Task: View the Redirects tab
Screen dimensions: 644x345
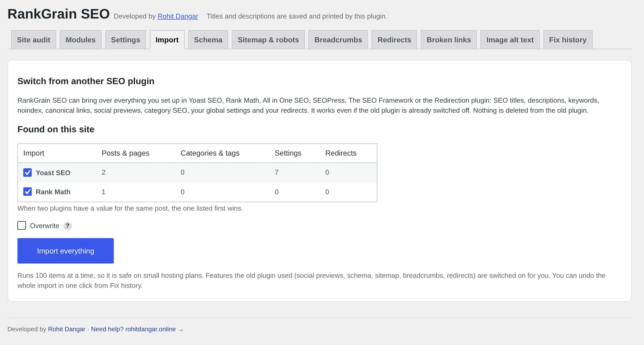Action: point(394,40)
